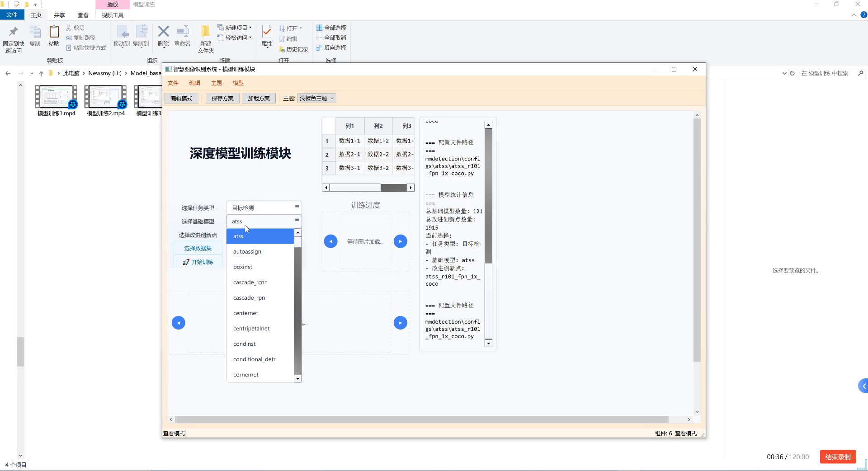The image size is (868, 471).
Task: Select the 模型训练1.mp4 video thumbnail
Action: coord(55,96)
